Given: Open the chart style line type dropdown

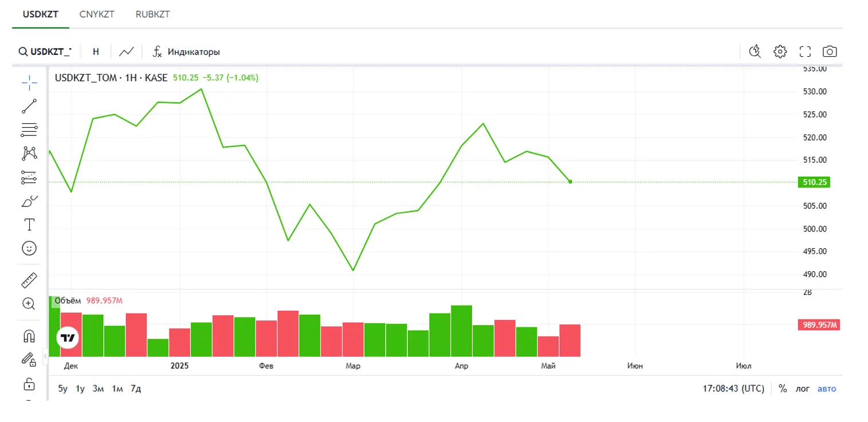Looking at the screenshot, I should pyautogui.click(x=126, y=52).
